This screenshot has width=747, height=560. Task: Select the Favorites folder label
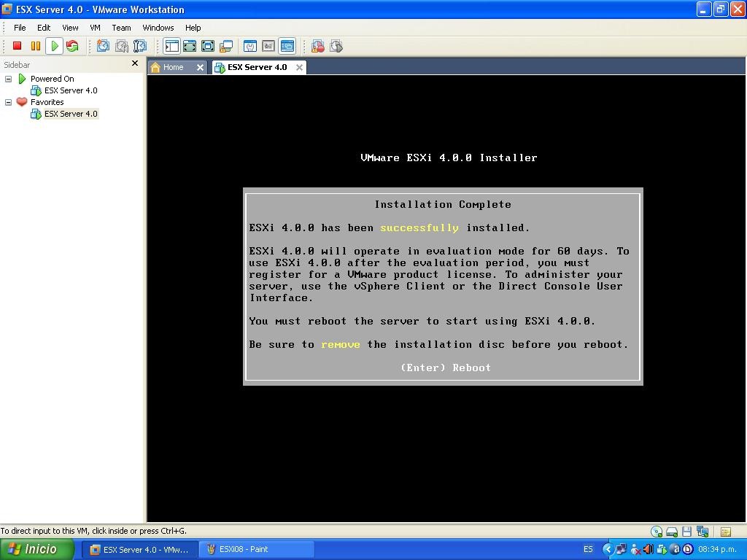[47, 102]
